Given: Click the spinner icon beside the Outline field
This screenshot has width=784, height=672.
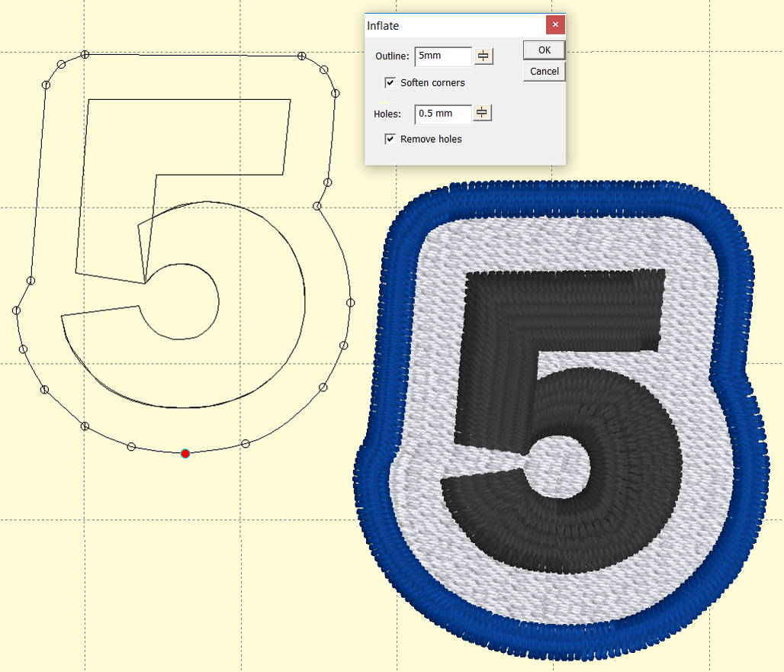Looking at the screenshot, I should pyautogui.click(x=484, y=56).
